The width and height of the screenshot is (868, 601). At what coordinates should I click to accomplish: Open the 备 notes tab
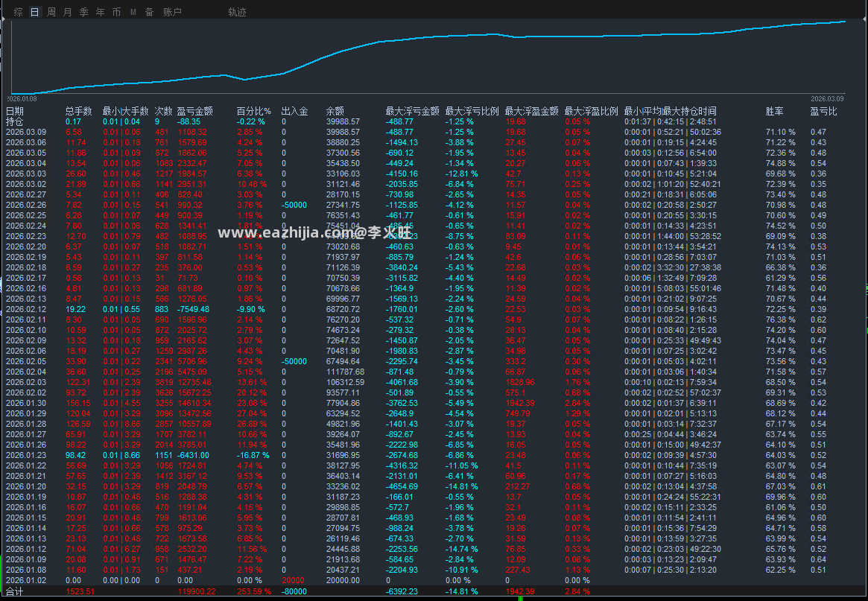point(150,12)
